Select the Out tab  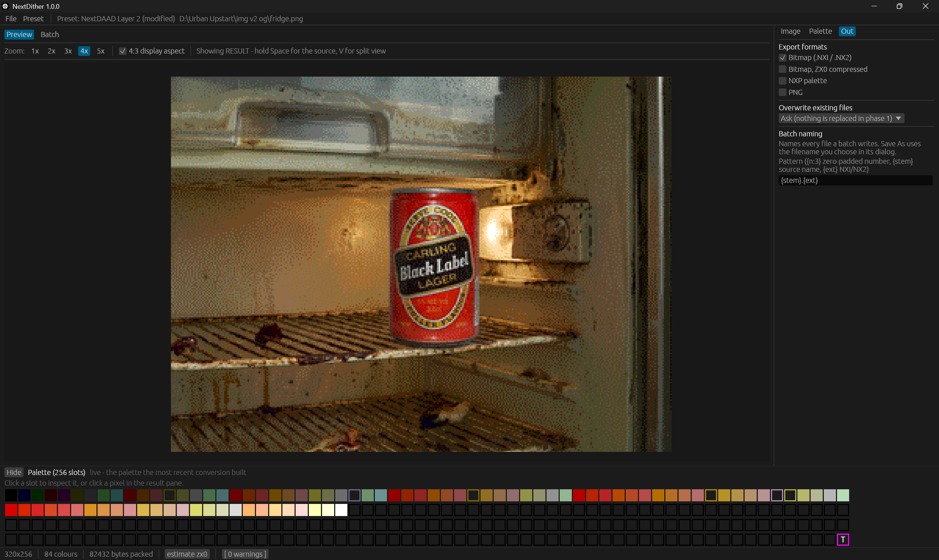(847, 31)
